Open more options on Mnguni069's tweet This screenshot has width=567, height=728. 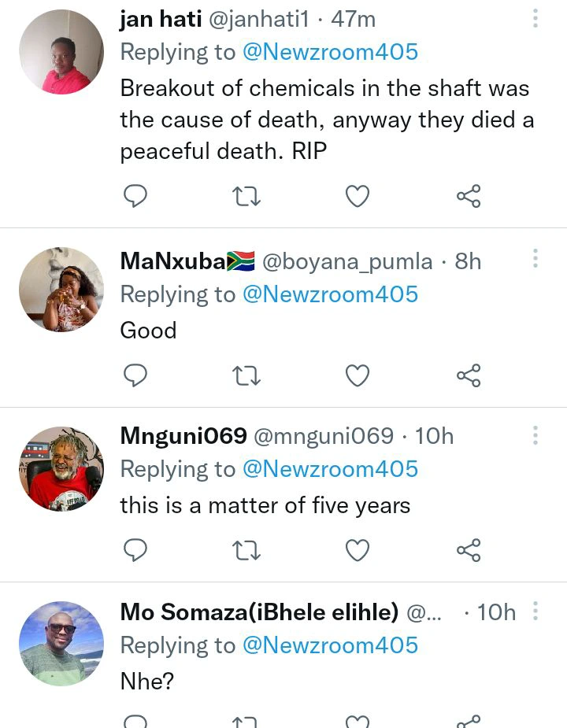coord(535,435)
